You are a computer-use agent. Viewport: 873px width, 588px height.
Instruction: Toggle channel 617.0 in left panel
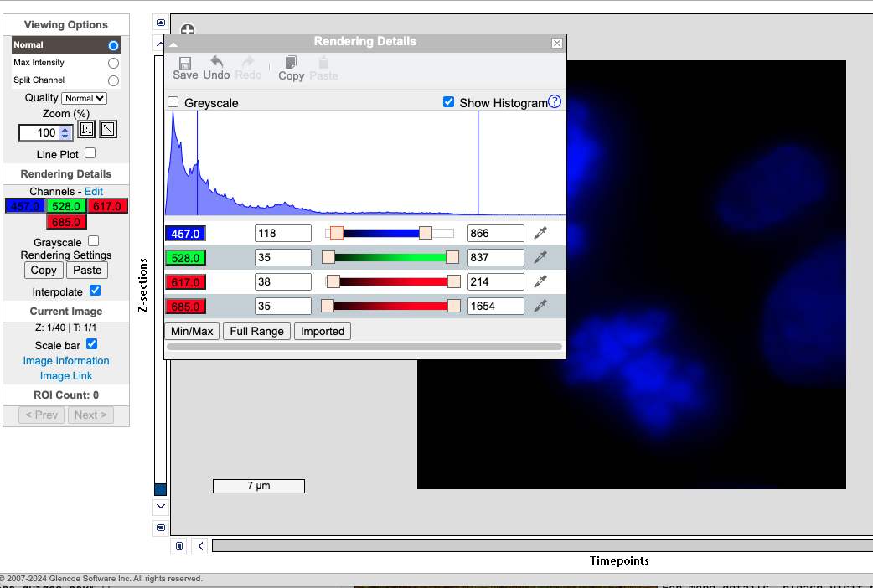[107, 206]
